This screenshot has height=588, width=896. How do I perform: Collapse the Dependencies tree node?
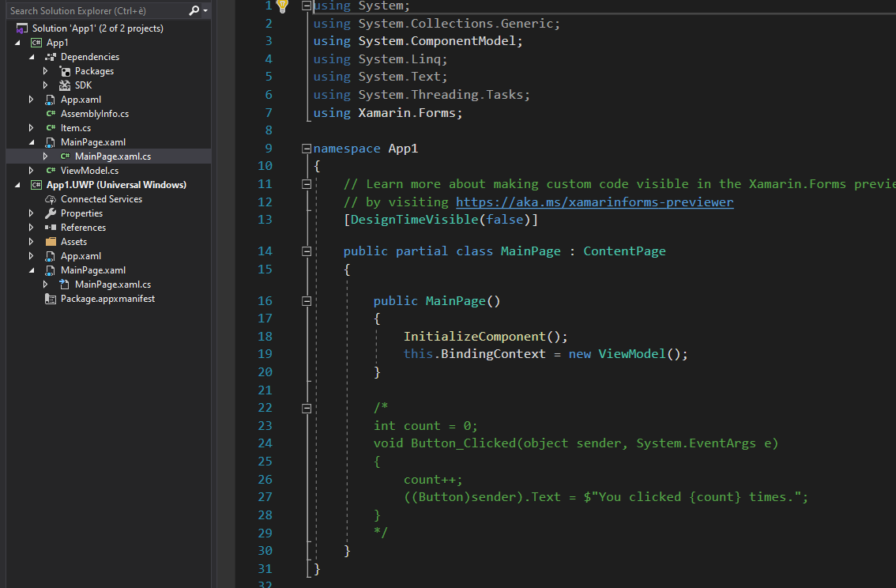point(32,57)
